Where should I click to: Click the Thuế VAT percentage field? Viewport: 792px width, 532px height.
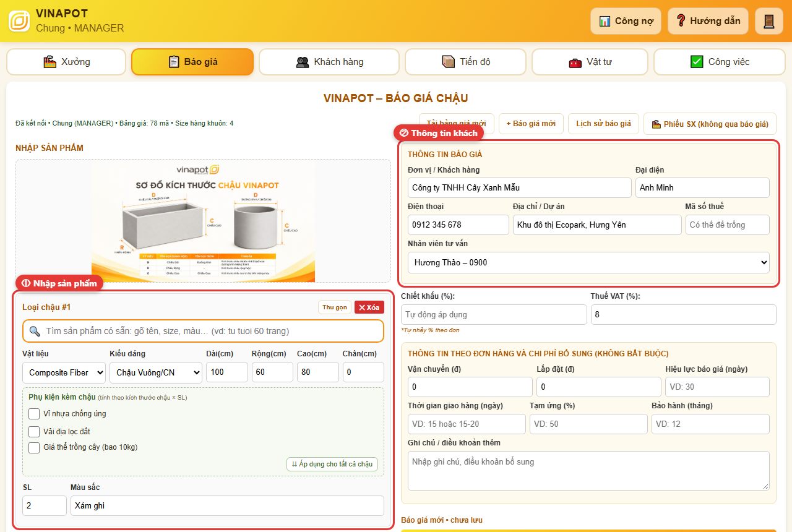point(683,314)
